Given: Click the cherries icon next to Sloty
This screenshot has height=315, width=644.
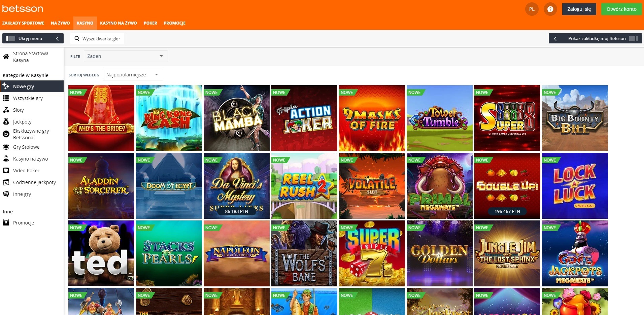Looking at the screenshot, I should (6, 110).
